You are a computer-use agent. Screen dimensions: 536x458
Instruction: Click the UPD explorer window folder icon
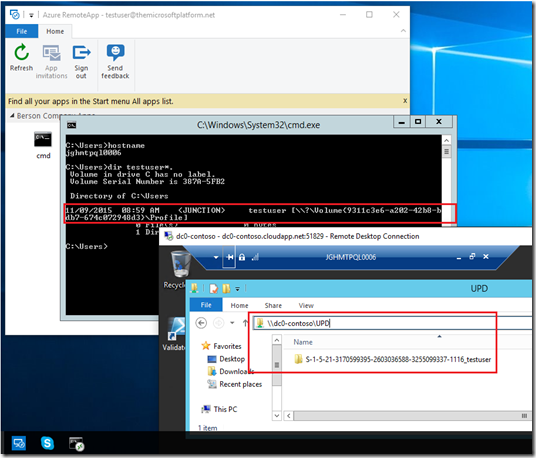coord(194,288)
